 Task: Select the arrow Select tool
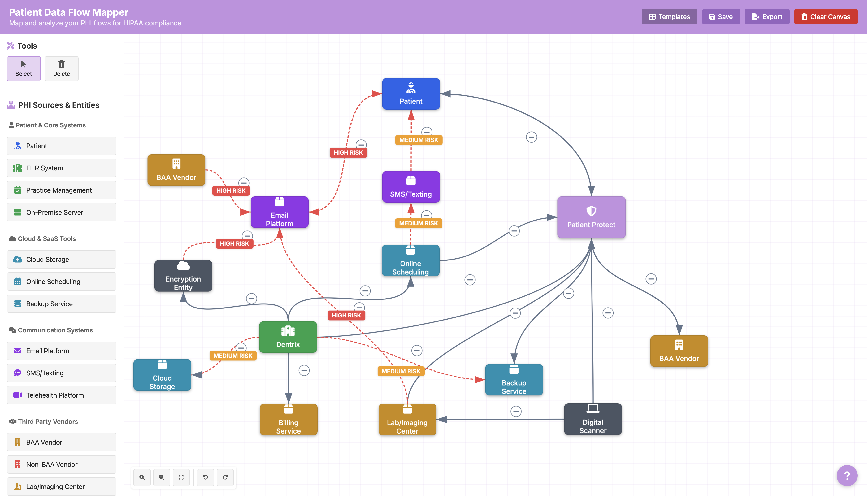[x=24, y=68]
